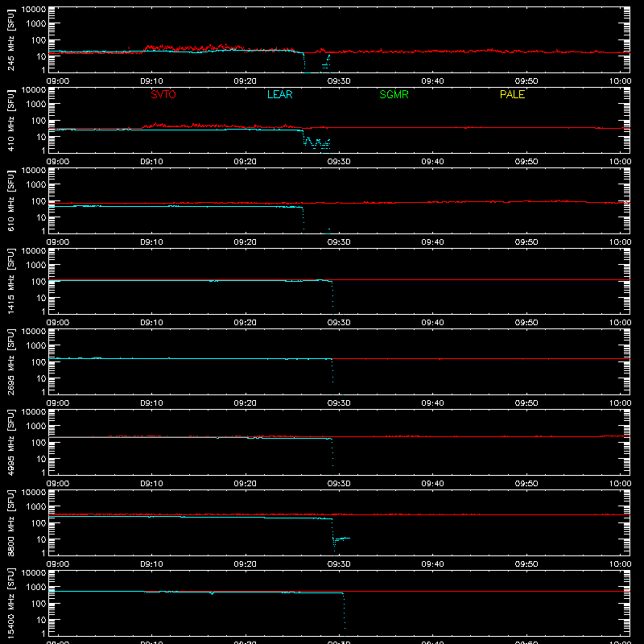Click 09:00 label under the 245 MHz panel

(x=58, y=81)
